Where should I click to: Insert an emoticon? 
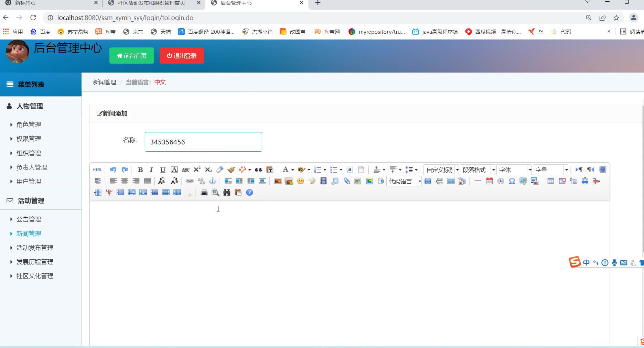coord(301,181)
